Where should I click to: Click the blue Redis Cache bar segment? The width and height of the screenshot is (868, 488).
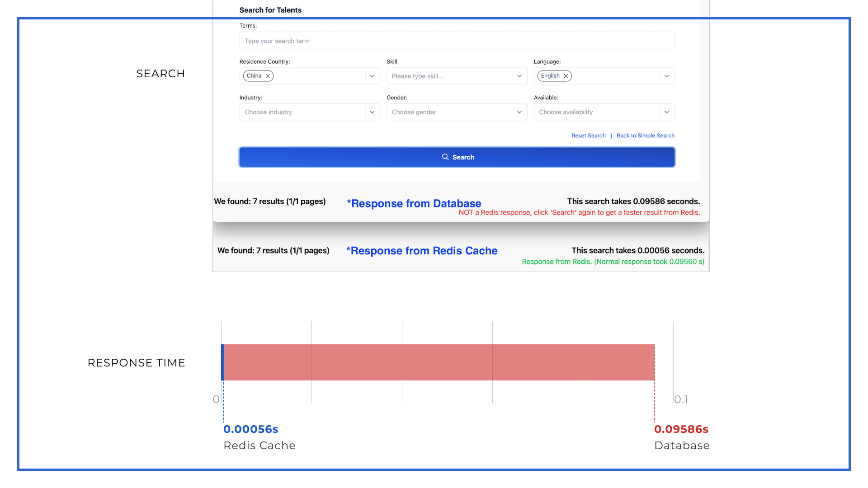(x=222, y=362)
